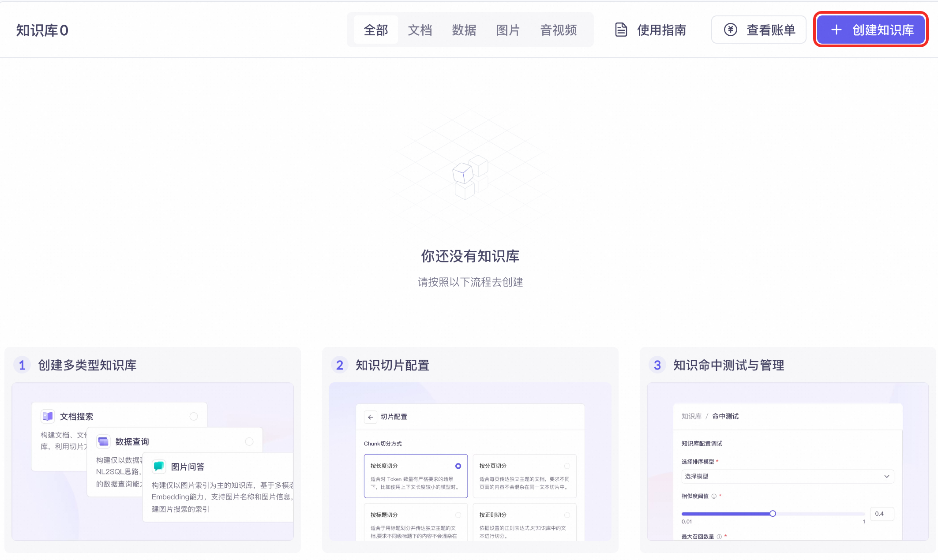938x560 pixels.
Task: Select the 按分页切分 radio option
Action: click(x=567, y=466)
